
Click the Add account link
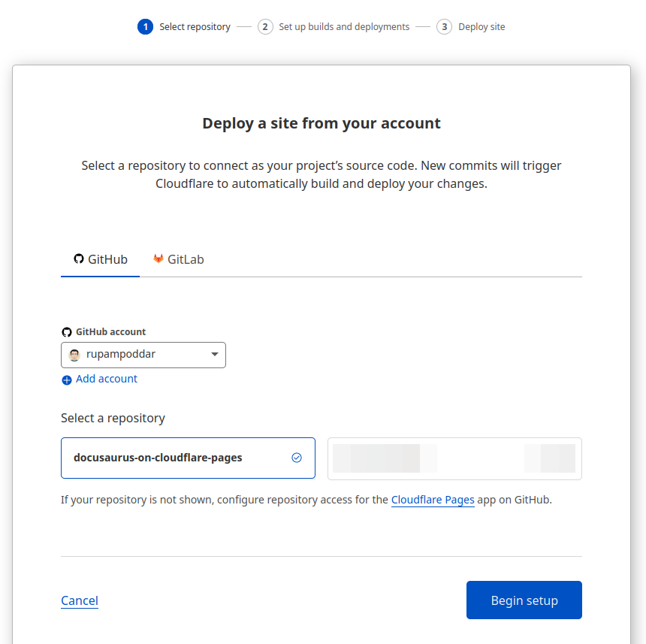coord(107,379)
